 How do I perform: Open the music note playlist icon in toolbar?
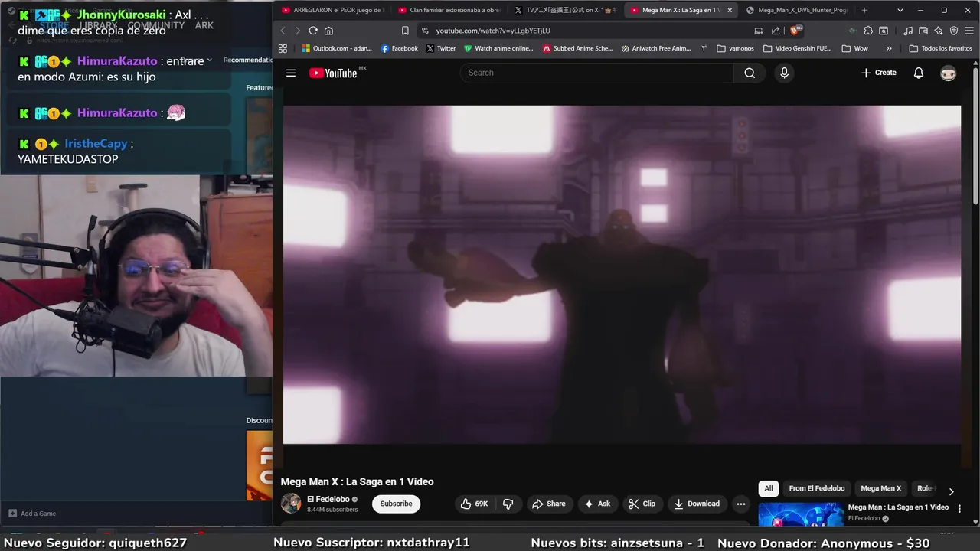click(908, 31)
